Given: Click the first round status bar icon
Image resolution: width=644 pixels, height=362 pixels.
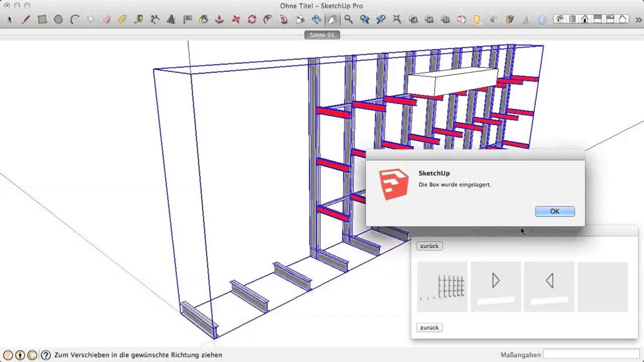Looking at the screenshot, I should coord(8,355).
